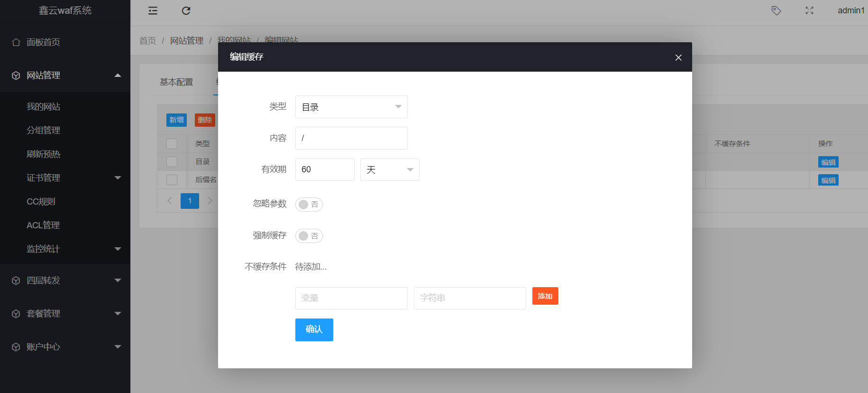
Task: Click the 面板首页 home icon
Action: (x=16, y=42)
